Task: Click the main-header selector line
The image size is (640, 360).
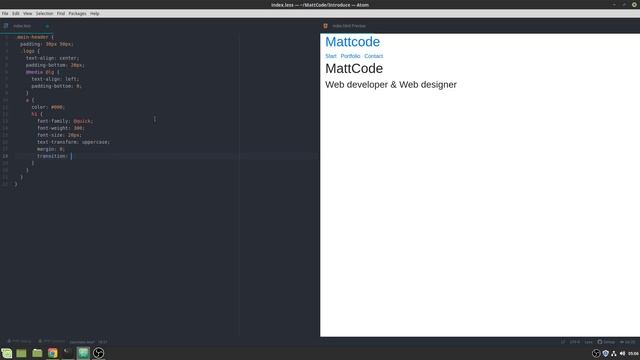Action: [36, 37]
